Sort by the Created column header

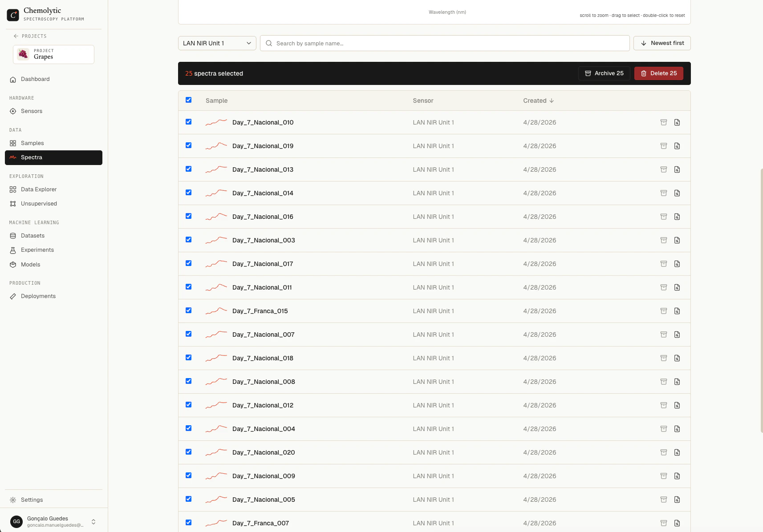[x=538, y=101]
